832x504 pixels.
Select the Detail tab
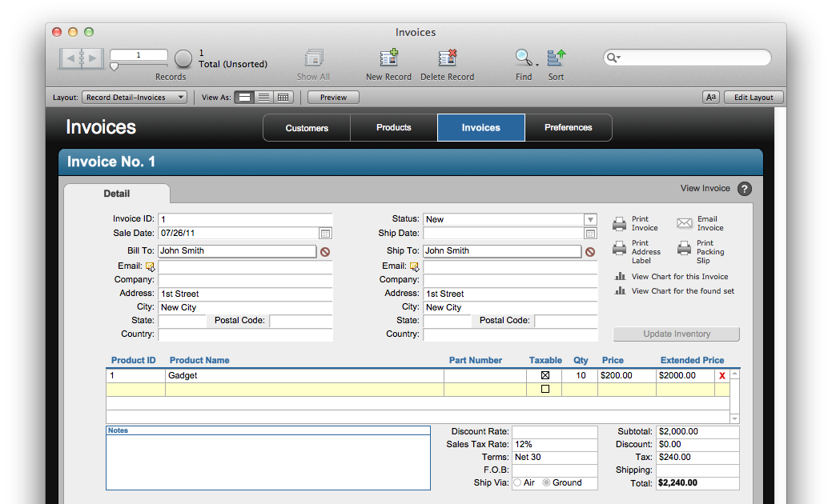click(117, 194)
